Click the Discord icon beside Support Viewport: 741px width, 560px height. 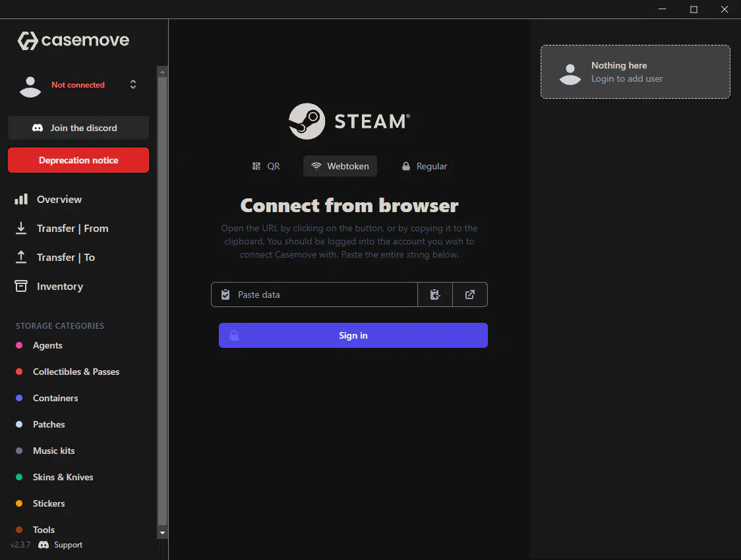(44, 545)
